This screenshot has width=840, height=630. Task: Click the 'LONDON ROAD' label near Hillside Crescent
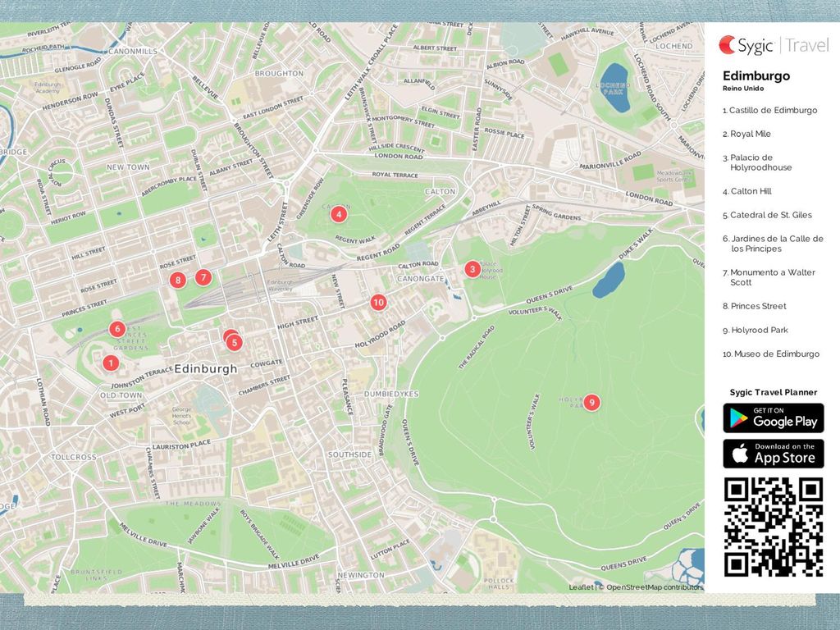pos(399,156)
